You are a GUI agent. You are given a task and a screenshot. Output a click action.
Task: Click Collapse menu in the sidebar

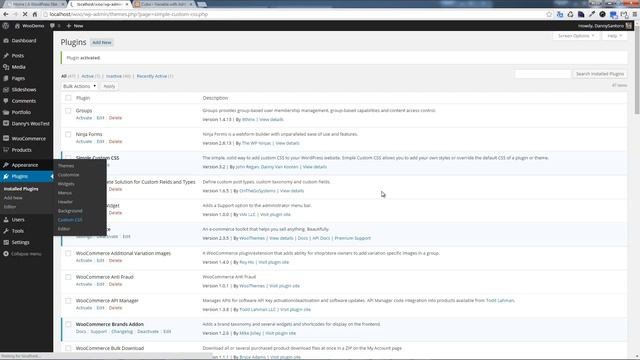pos(26,254)
